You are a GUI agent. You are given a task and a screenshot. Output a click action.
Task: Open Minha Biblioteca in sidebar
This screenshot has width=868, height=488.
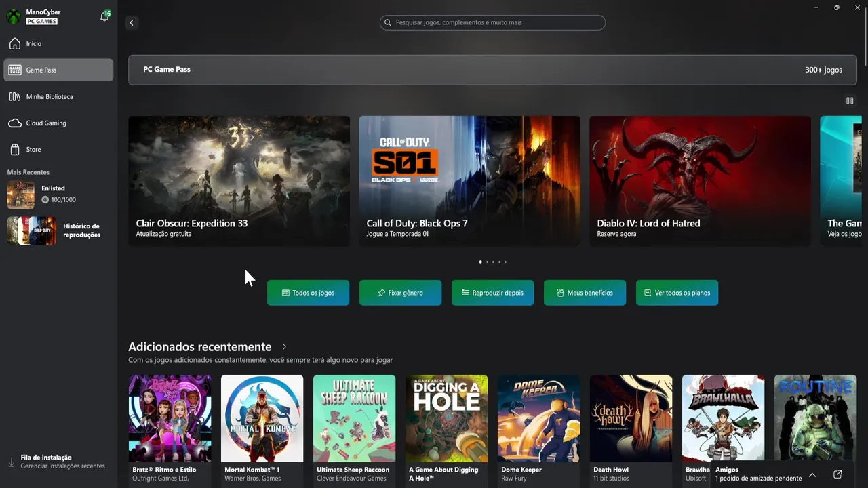(58, 96)
